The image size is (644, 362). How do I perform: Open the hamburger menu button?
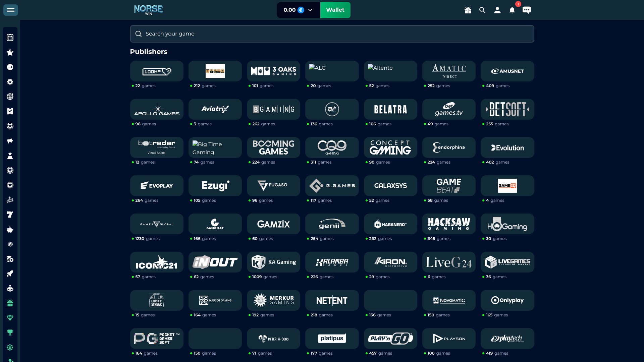point(11,10)
